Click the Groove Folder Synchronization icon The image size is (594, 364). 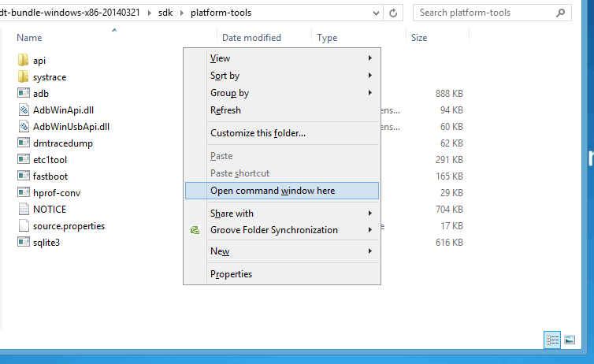[x=195, y=230]
